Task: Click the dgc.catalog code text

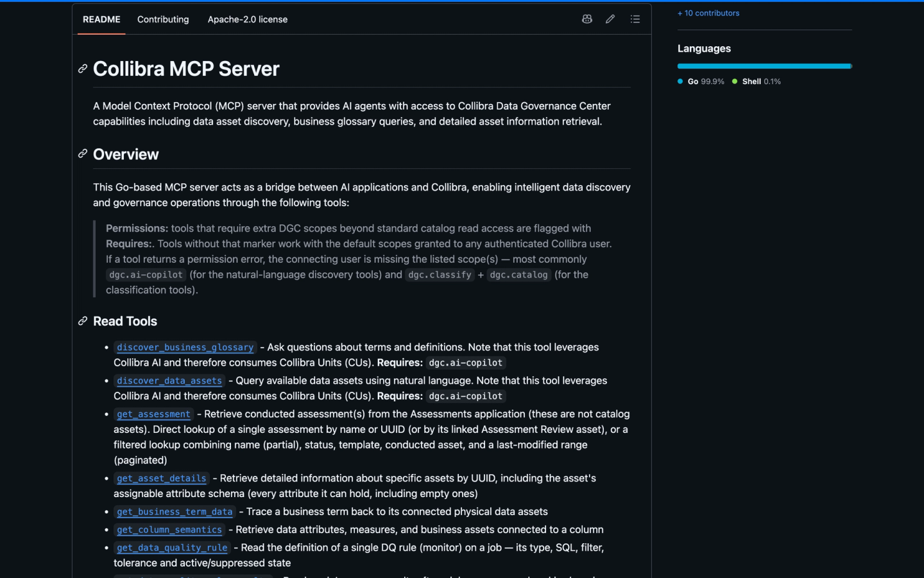Action: point(519,275)
